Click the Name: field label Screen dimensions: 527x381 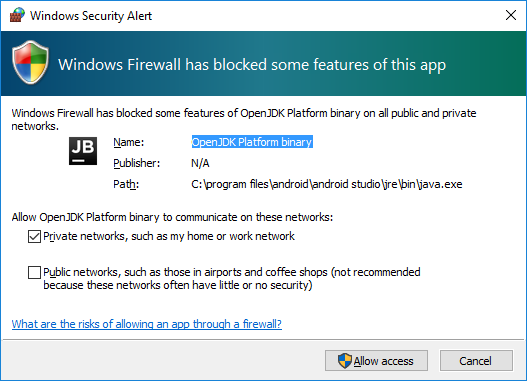coord(129,142)
